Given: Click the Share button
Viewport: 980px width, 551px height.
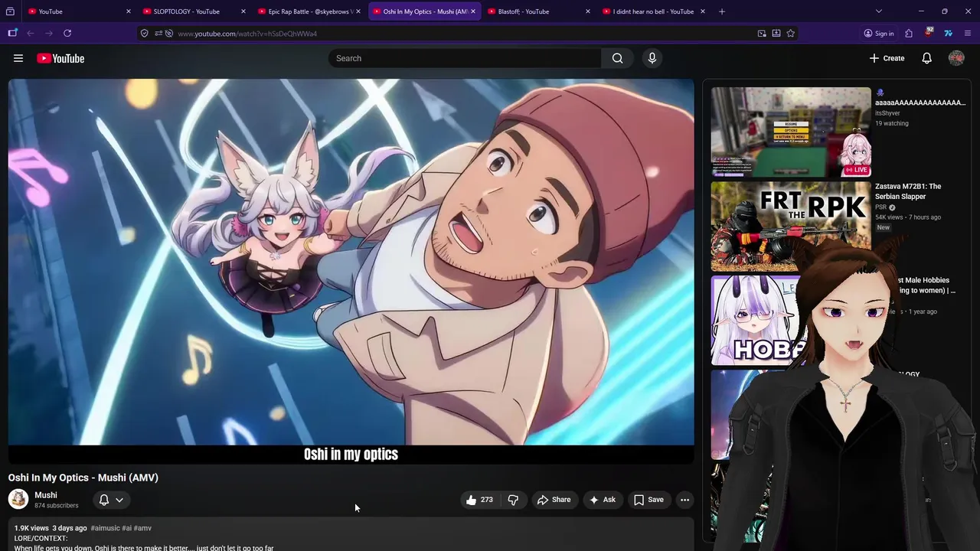Looking at the screenshot, I should click(554, 500).
